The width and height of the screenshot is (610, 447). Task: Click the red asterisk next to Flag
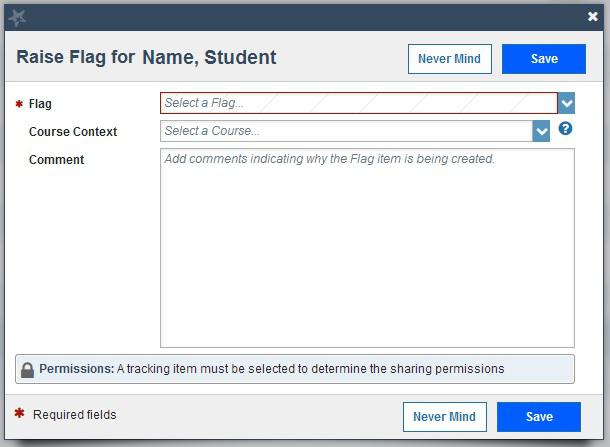click(x=19, y=104)
